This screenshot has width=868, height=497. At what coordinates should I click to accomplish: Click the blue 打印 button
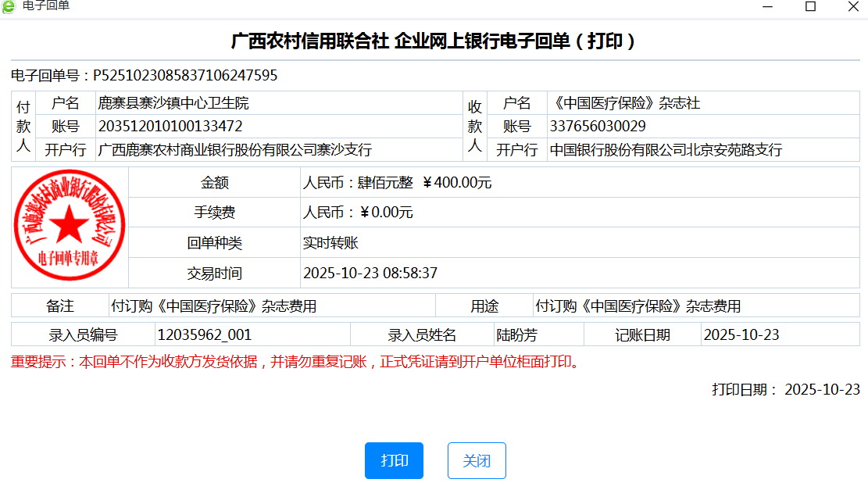point(394,460)
